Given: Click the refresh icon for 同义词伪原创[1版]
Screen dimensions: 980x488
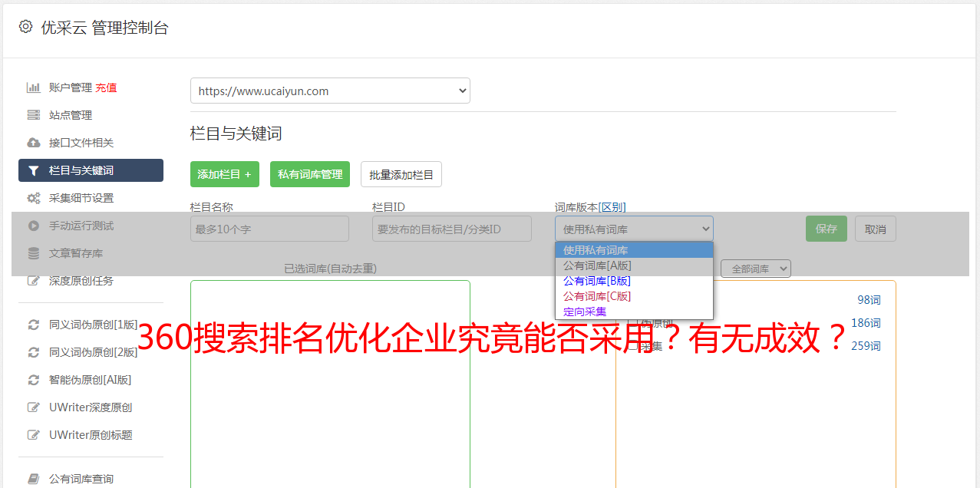Looking at the screenshot, I should (33, 325).
